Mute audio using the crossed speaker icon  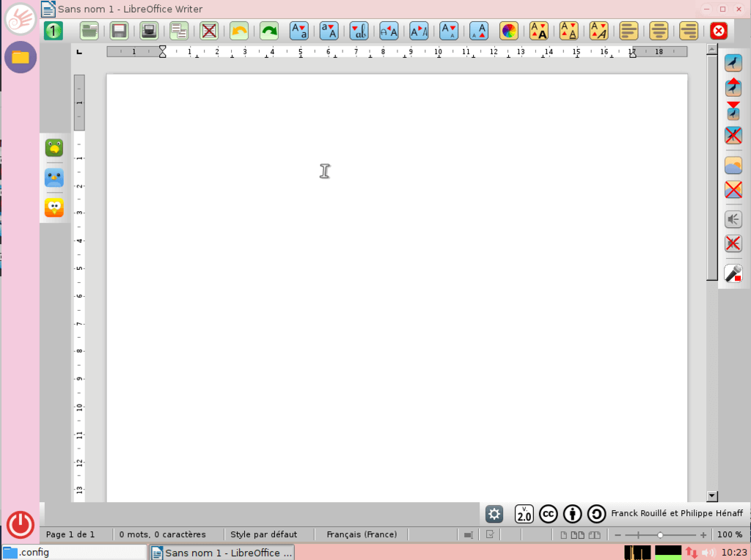[733, 243]
